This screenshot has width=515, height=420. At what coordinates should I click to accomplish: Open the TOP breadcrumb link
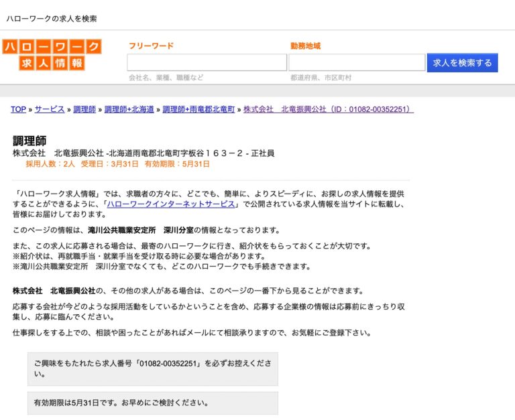(18, 109)
